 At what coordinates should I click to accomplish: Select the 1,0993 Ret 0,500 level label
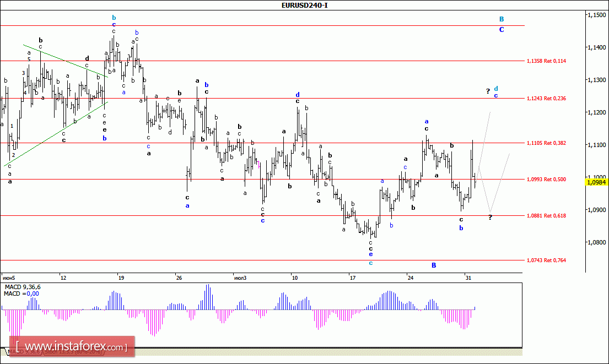click(546, 179)
